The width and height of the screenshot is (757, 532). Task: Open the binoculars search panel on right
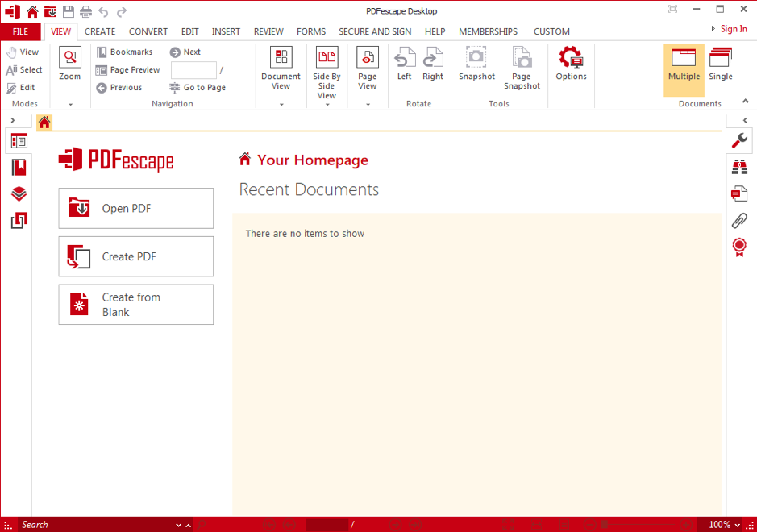739,167
